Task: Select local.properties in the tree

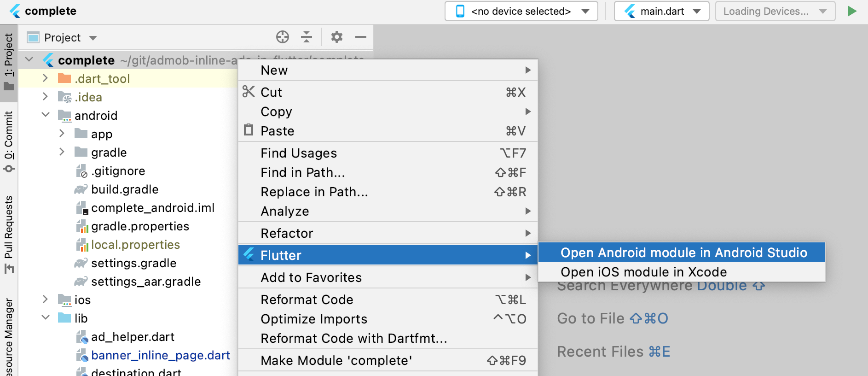Action: tap(135, 245)
